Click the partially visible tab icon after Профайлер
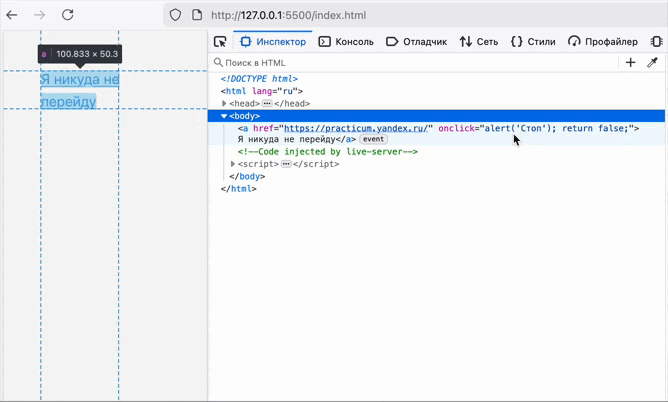668x402 pixels. [x=656, y=42]
